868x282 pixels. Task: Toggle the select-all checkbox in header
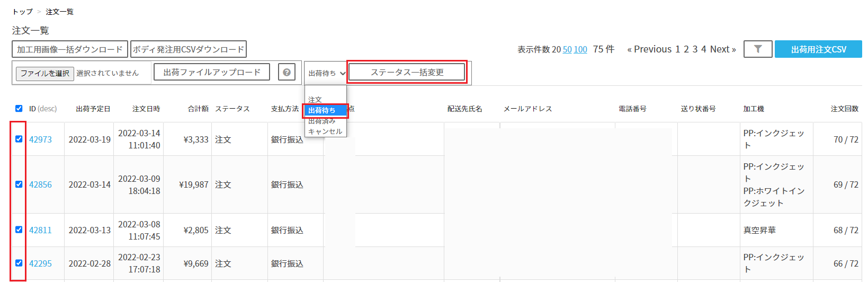coord(19,109)
